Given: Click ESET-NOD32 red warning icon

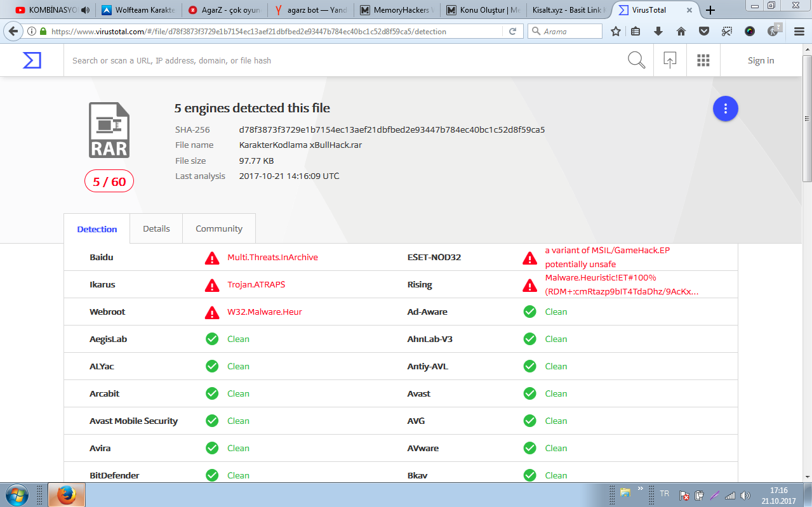Looking at the screenshot, I should (x=529, y=258).
